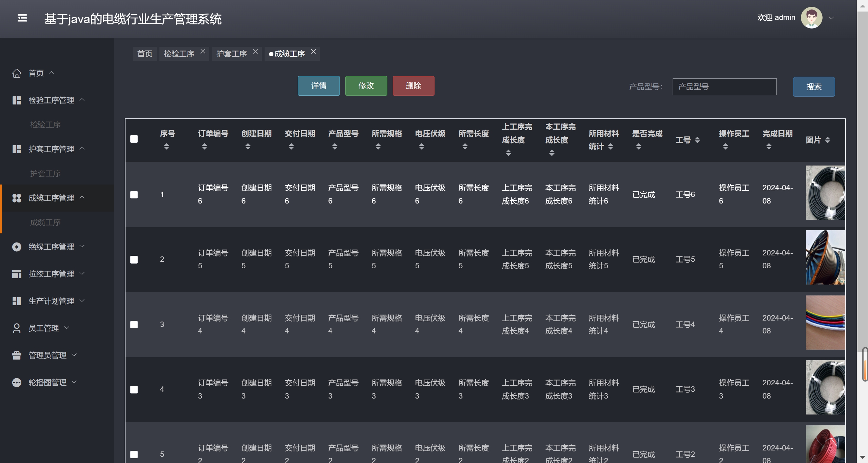Open the colored wires thumbnail in row 3

coord(825,323)
